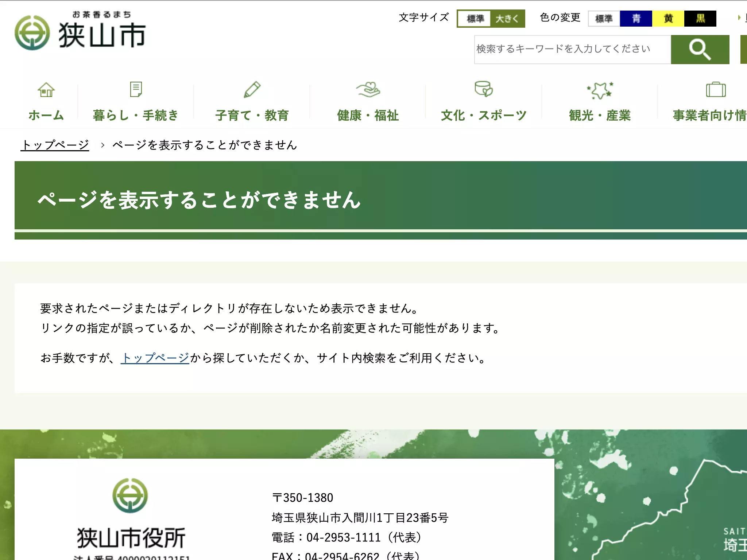Click the トップページ breadcrumb link
The width and height of the screenshot is (747, 560).
pos(55,145)
